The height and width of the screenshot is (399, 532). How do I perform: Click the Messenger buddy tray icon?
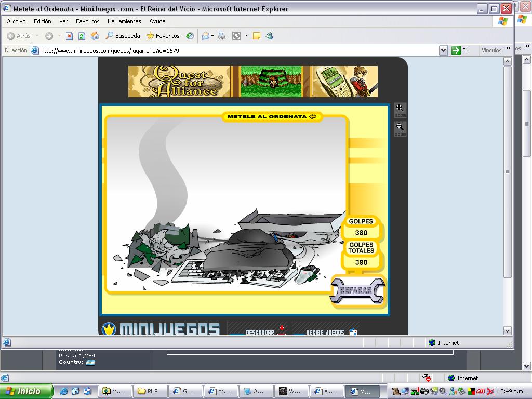pyautogui.click(x=453, y=392)
